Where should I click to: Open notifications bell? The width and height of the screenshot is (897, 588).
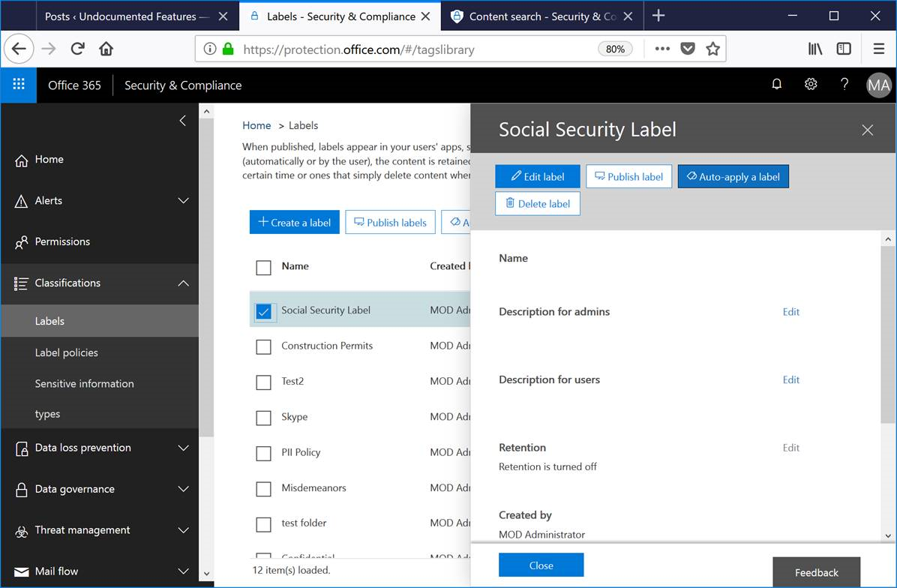[776, 84]
